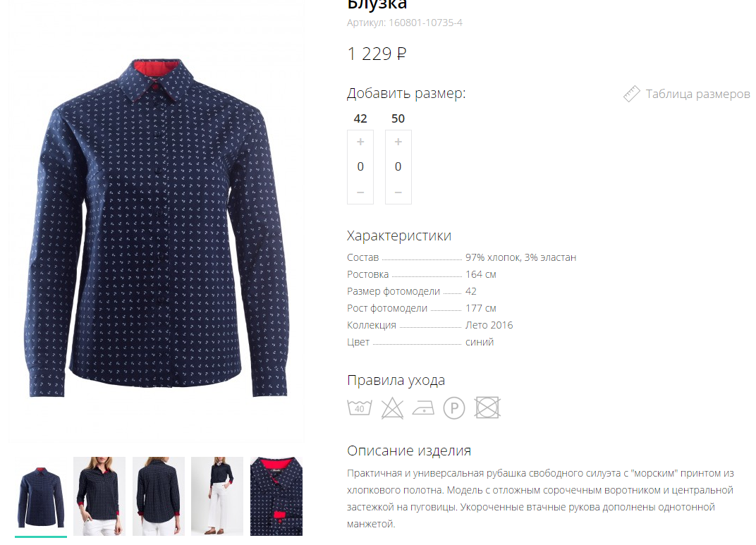This screenshot has height=545, width=756.
Task: Select the full-length model thumbnail with white pants
Action: [x=217, y=496]
